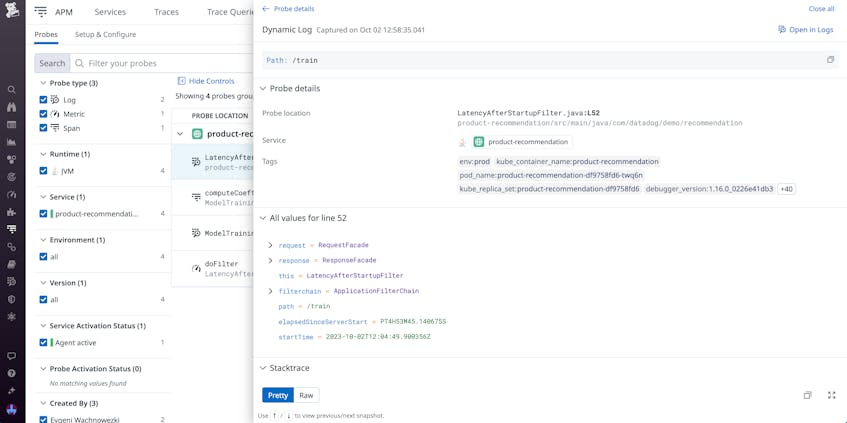Click the APM menu icon in header
The image size is (847, 423).
[40, 12]
